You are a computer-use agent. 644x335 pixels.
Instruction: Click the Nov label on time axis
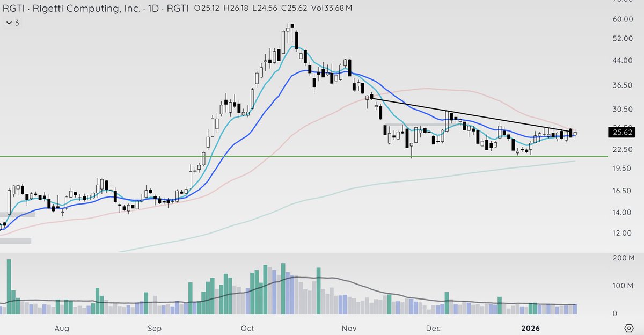(x=349, y=327)
